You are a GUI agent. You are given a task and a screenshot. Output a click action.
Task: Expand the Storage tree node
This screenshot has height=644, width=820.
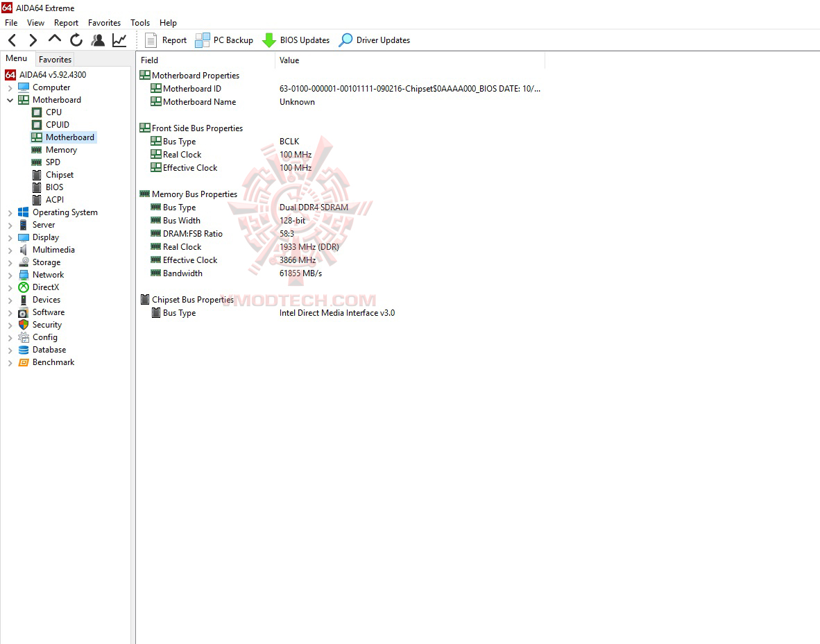click(10, 263)
